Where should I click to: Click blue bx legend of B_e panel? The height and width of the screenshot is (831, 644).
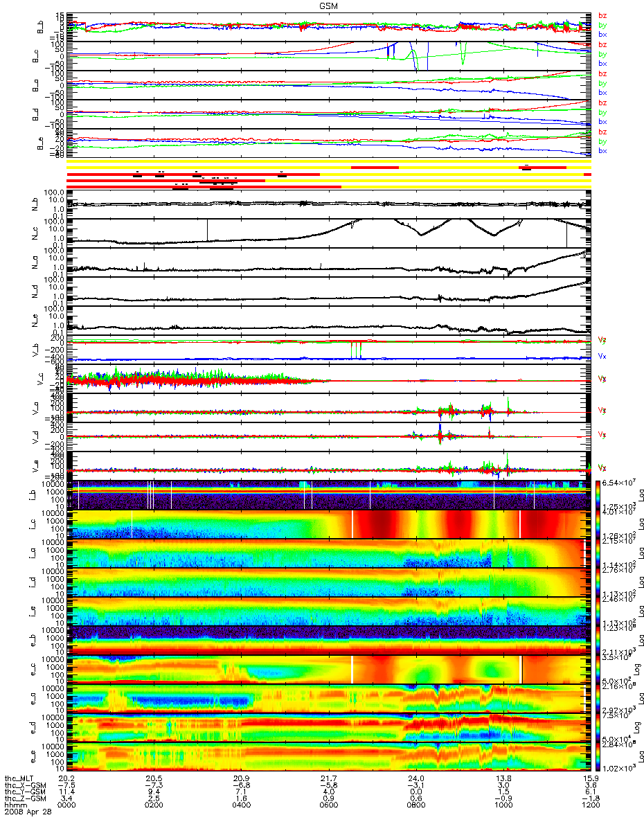tap(602, 150)
